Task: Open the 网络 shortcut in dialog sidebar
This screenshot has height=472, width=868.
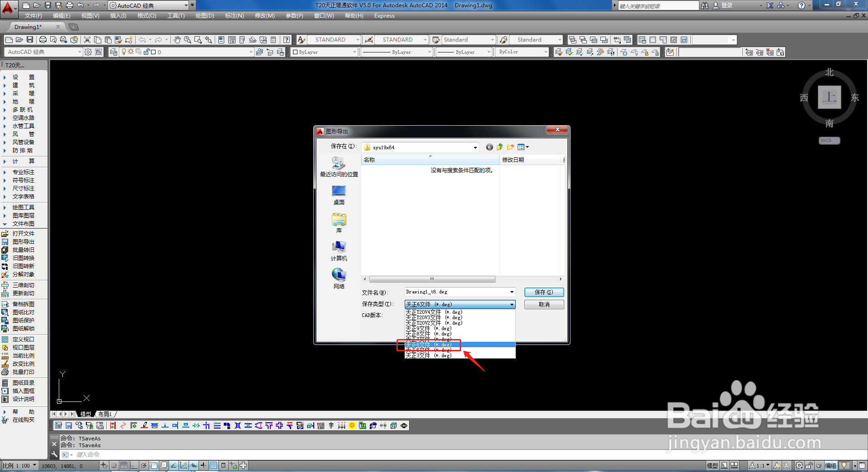Action: click(339, 278)
